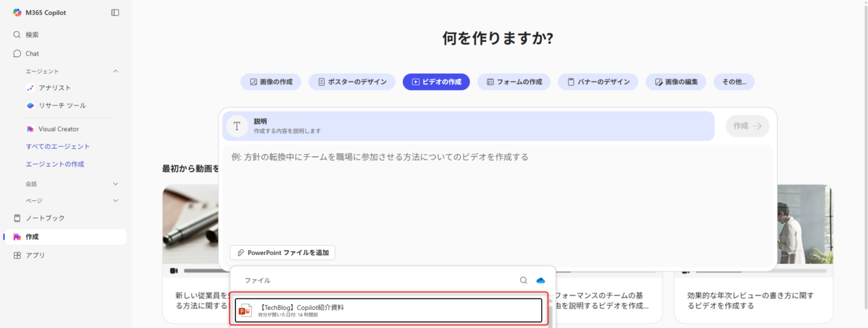
Task: Select 作成 in the sidebar
Action: point(65,236)
